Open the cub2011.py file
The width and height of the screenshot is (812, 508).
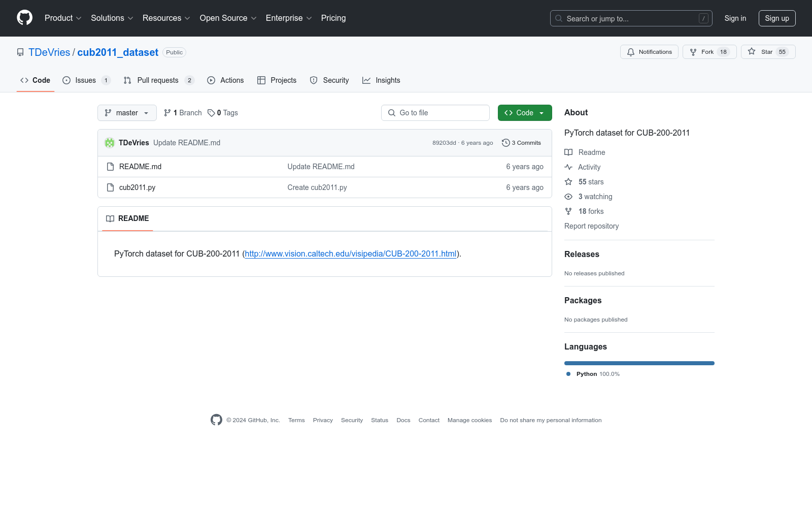click(137, 187)
